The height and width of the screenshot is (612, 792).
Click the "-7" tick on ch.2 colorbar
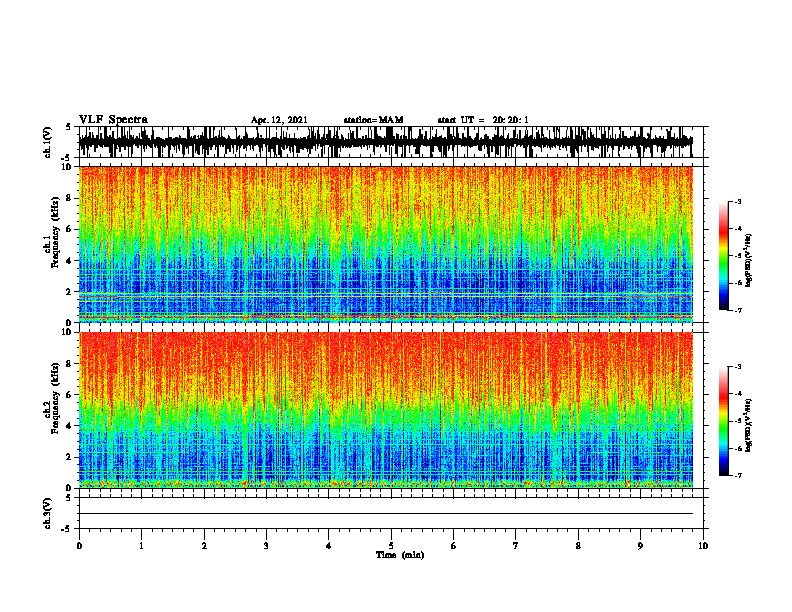(738, 476)
